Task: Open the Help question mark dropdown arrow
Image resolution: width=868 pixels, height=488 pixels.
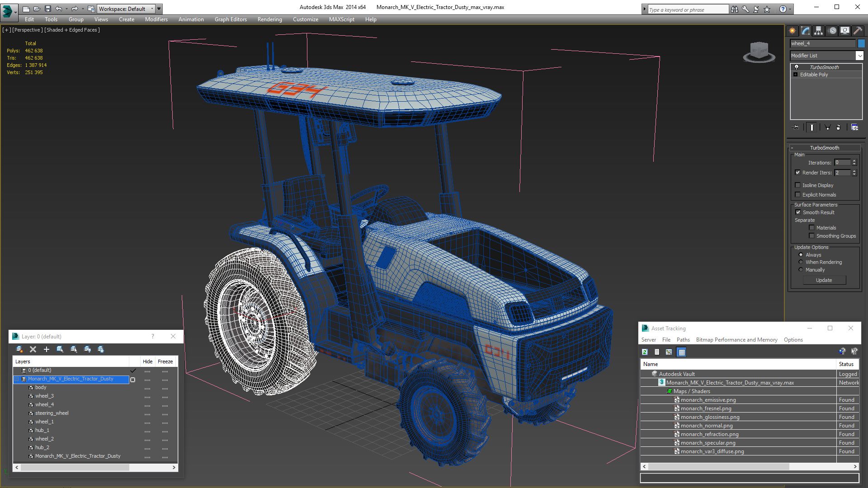Action: tap(790, 9)
